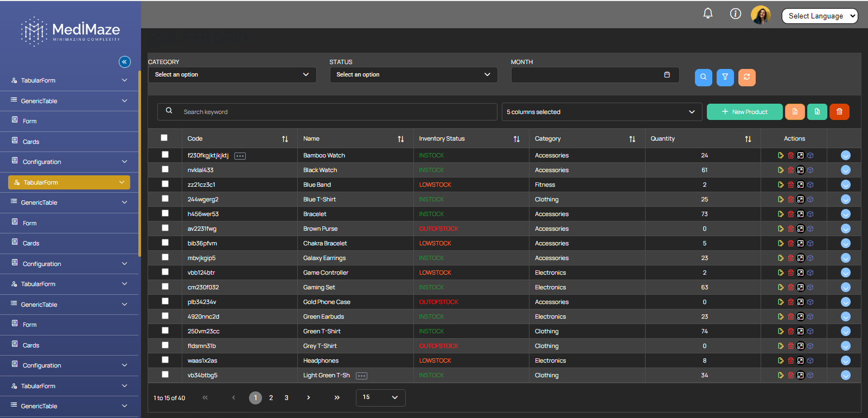This screenshot has width=868, height=418.
Task: Click the New Product button
Action: 744,112
